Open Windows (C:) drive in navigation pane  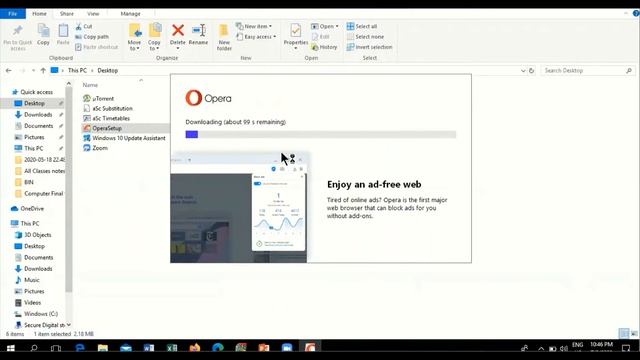coord(36,314)
